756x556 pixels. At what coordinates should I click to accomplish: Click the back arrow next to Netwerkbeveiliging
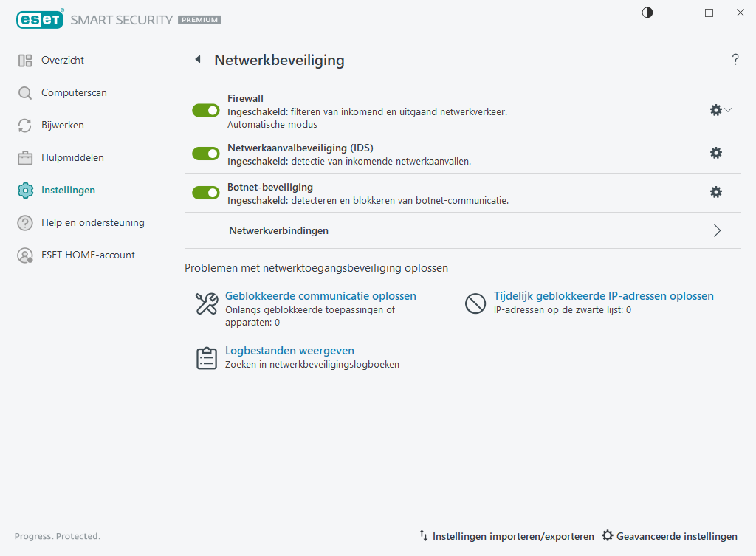197,60
